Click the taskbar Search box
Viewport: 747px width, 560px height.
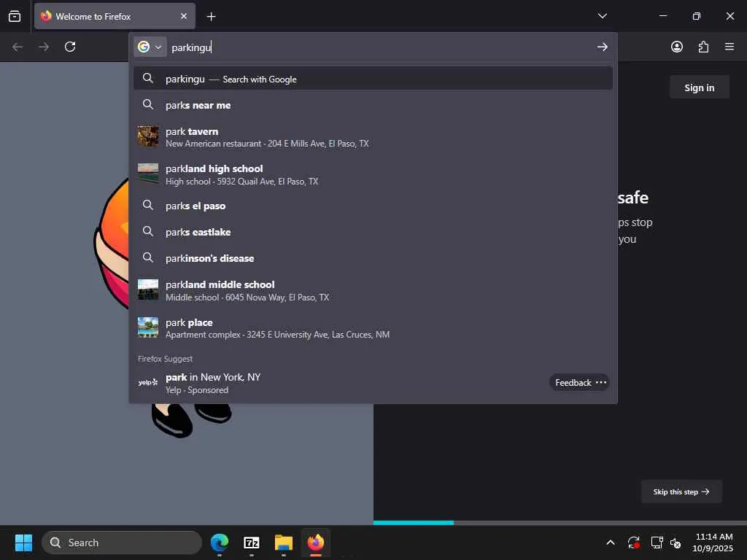coord(122,542)
